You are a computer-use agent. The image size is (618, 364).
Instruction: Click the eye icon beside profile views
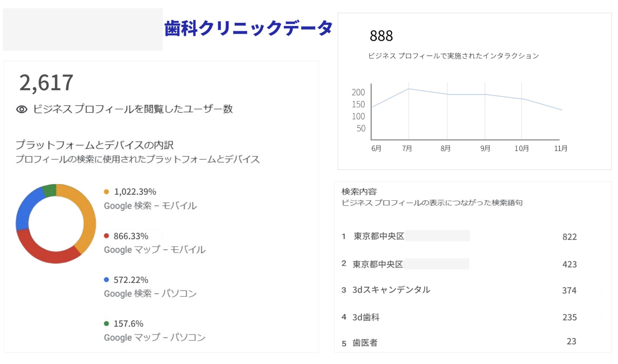[22, 109]
